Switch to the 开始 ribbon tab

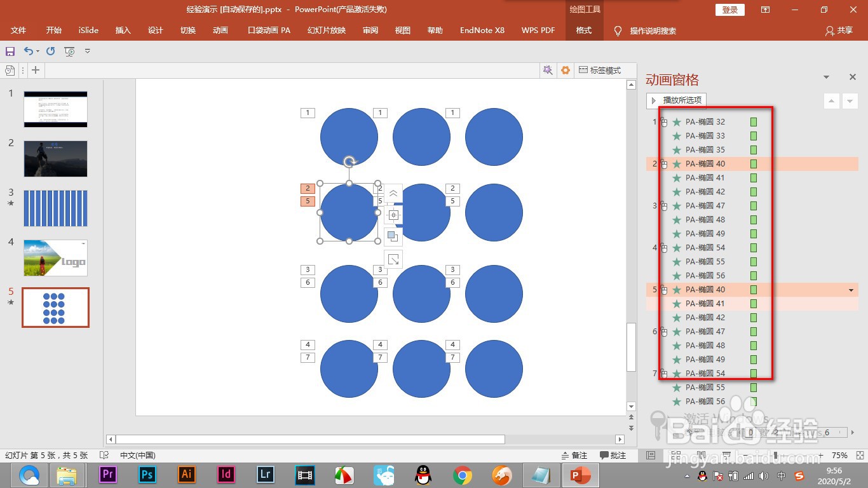point(54,30)
